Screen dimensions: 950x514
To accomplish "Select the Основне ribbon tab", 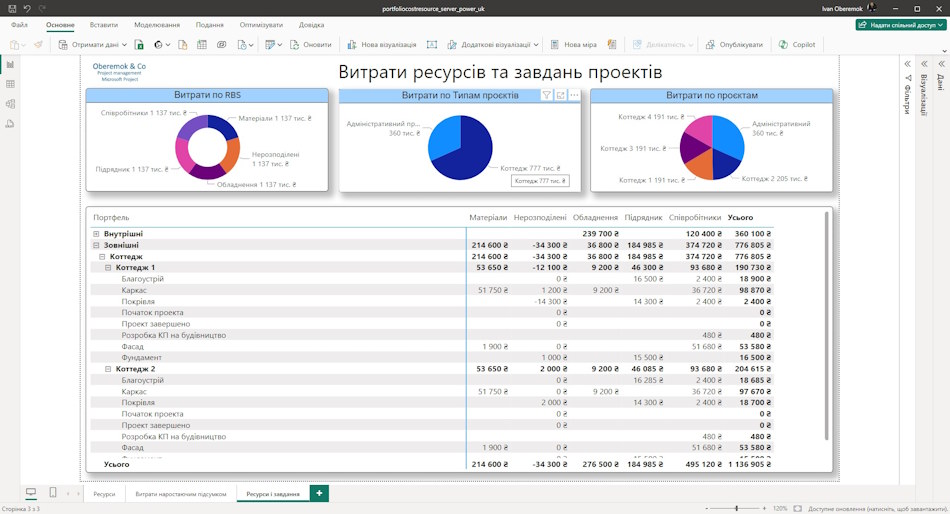I will click(60, 25).
